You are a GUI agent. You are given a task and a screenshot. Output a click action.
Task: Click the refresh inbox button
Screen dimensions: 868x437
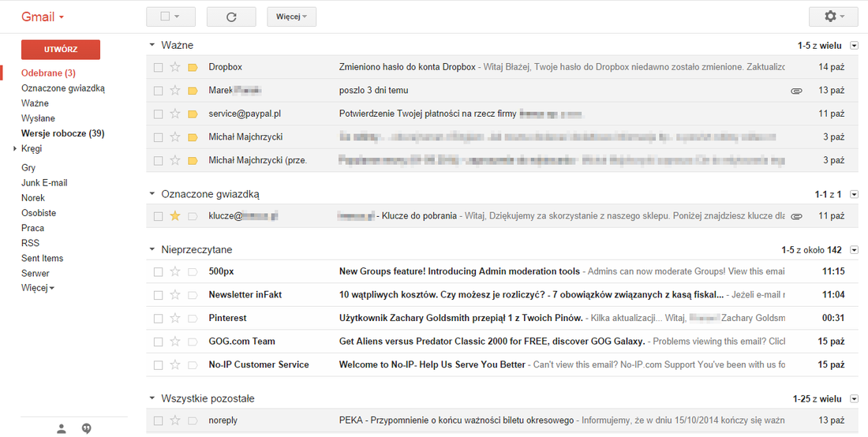[231, 17]
